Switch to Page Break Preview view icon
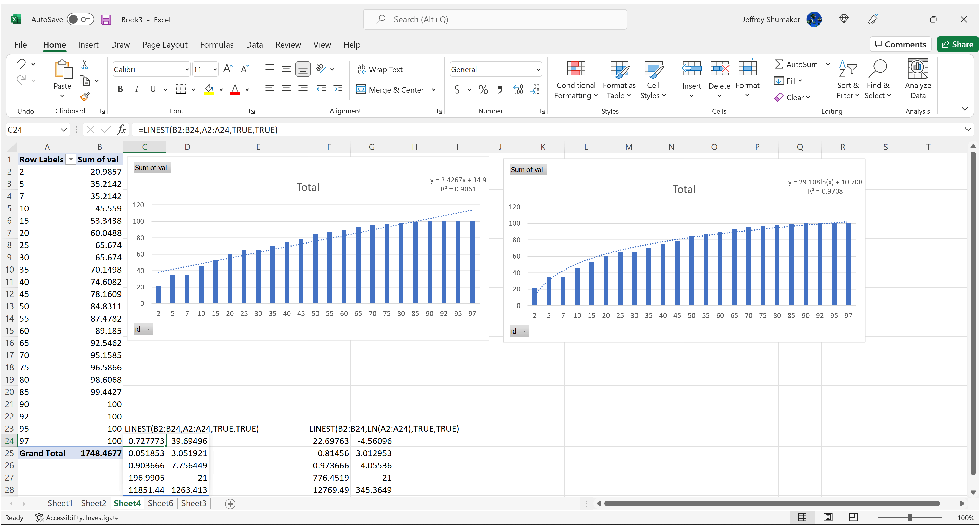980x525 pixels. [853, 517]
